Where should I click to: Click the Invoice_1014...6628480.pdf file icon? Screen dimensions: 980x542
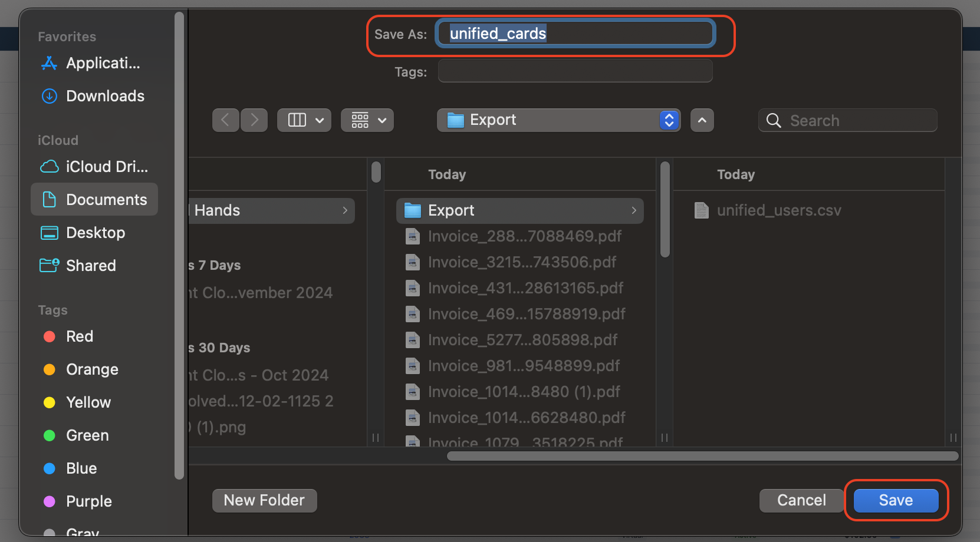click(413, 418)
